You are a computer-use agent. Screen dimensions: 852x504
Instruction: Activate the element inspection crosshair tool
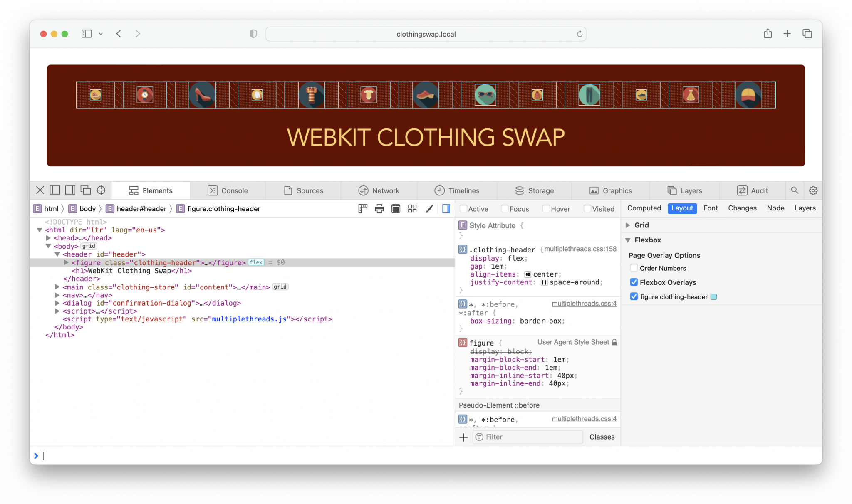(x=101, y=190)
